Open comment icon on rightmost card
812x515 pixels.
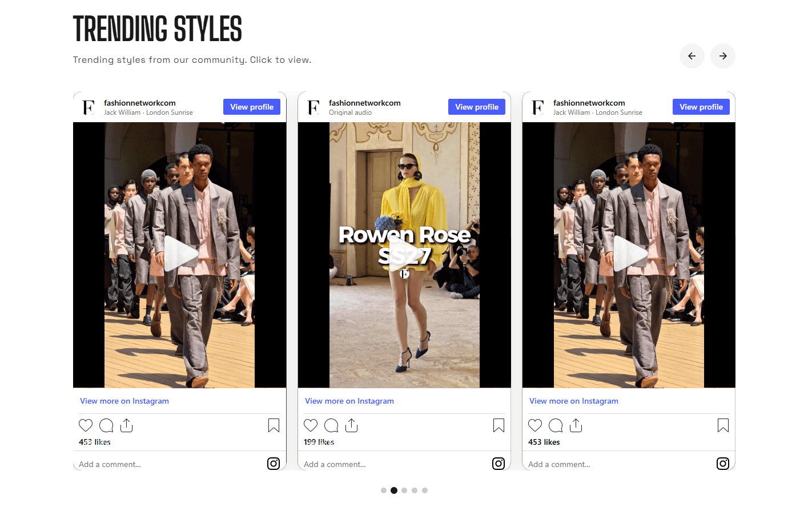point(556,425)
